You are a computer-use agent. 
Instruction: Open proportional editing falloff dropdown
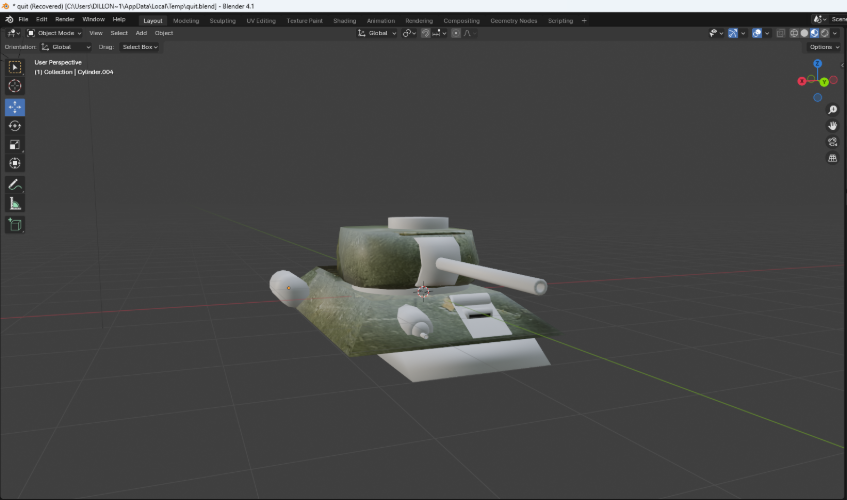(469, 33)
